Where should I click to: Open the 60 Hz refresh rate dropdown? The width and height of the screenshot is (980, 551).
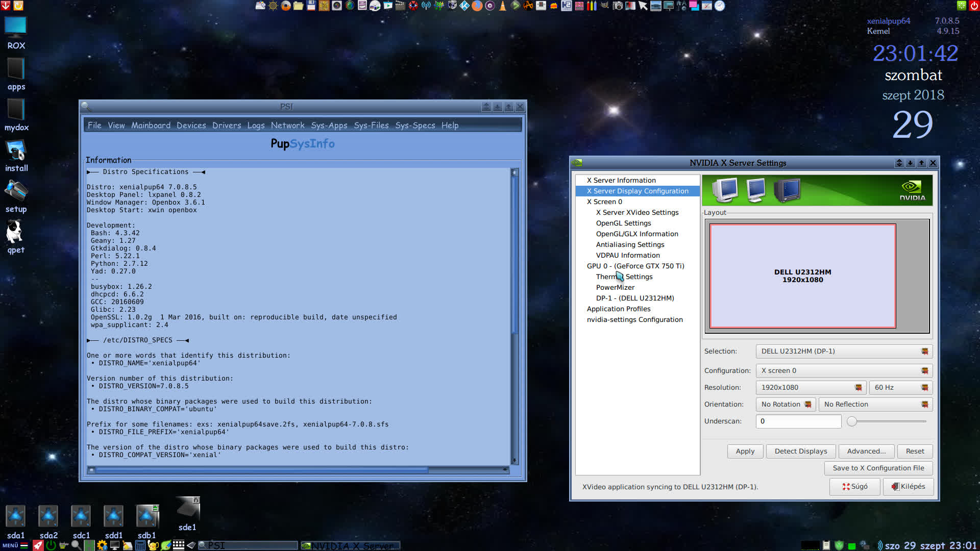[901, 388]
